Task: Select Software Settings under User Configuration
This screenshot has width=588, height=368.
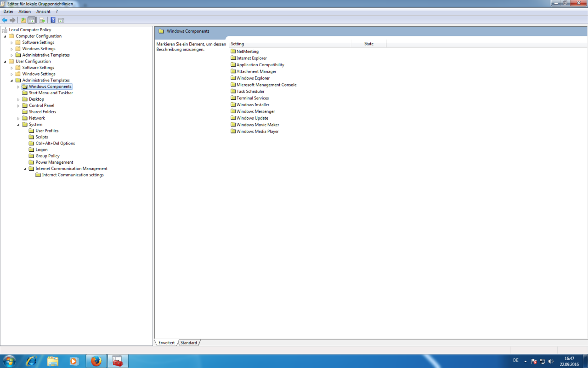Action: 38,68
